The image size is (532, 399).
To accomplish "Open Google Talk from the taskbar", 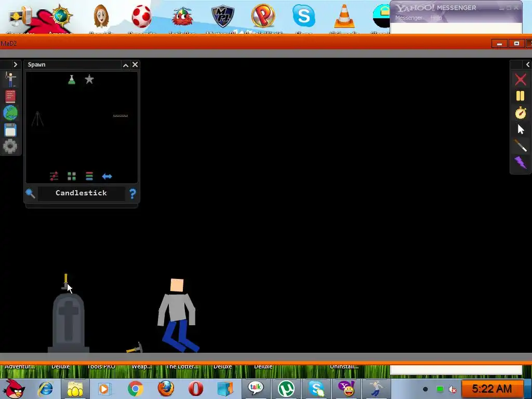I will click(x=256, y=389).
